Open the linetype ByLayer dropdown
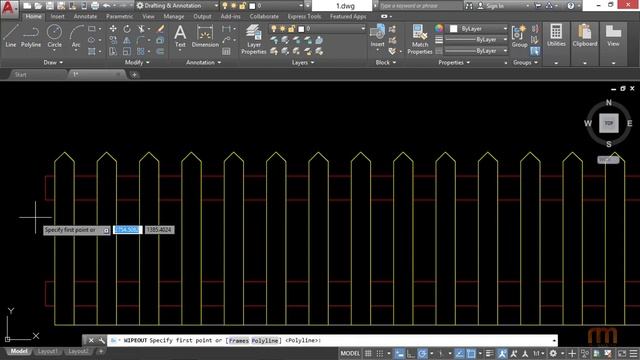 (x=476, y=51)
